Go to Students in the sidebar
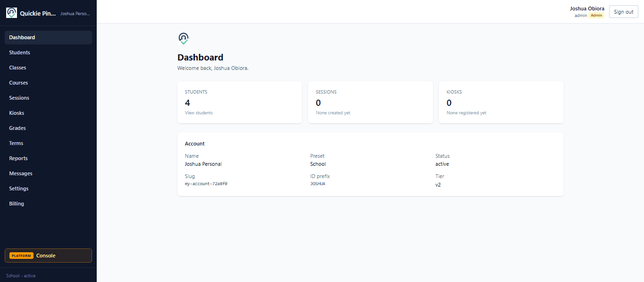This screenshot has width=644, height=282. pyautogui.click(x=48, y=52)
